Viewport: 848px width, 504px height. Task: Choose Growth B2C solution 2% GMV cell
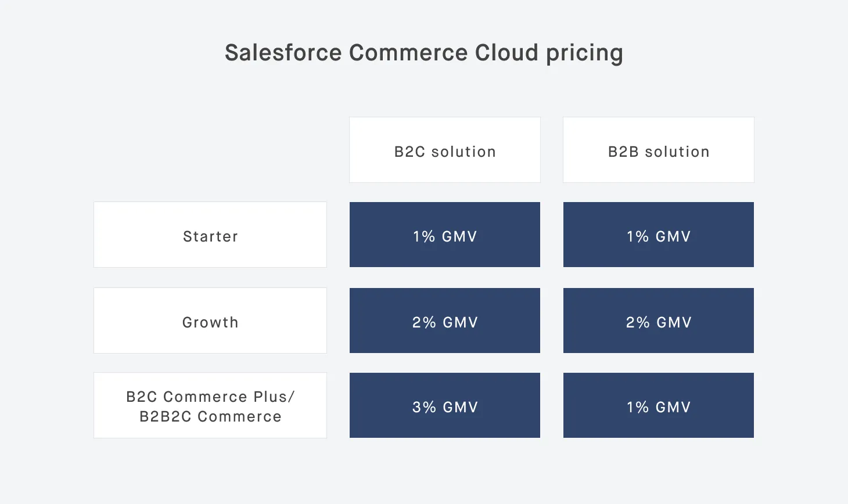click(x=445, y=322)
